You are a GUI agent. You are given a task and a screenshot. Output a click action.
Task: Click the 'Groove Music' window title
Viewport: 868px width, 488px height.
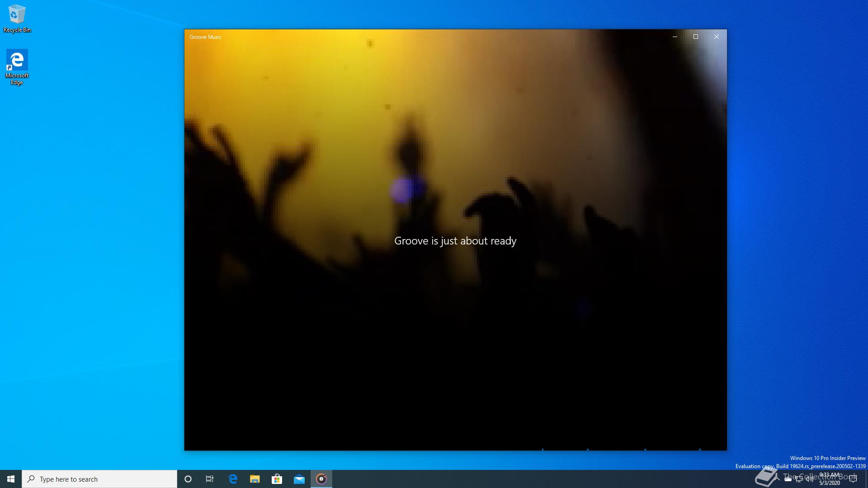pyautogui.click(x=206, y=37)
